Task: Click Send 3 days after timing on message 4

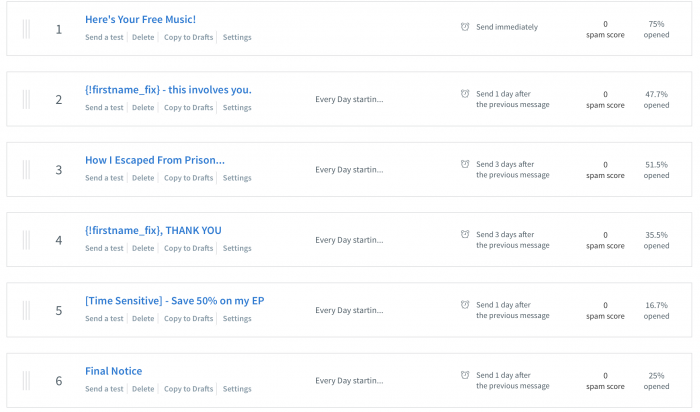Action: (512, 240)
